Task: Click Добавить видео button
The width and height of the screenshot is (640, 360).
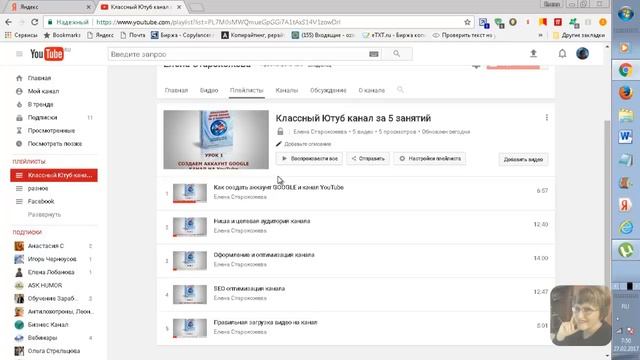Action: 523,159
